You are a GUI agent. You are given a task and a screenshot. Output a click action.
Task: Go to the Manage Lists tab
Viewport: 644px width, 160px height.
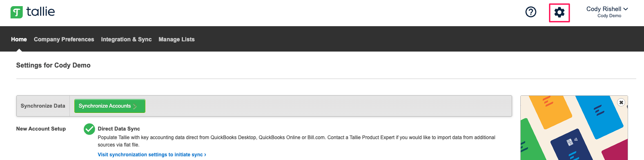(x=176, y=39)
